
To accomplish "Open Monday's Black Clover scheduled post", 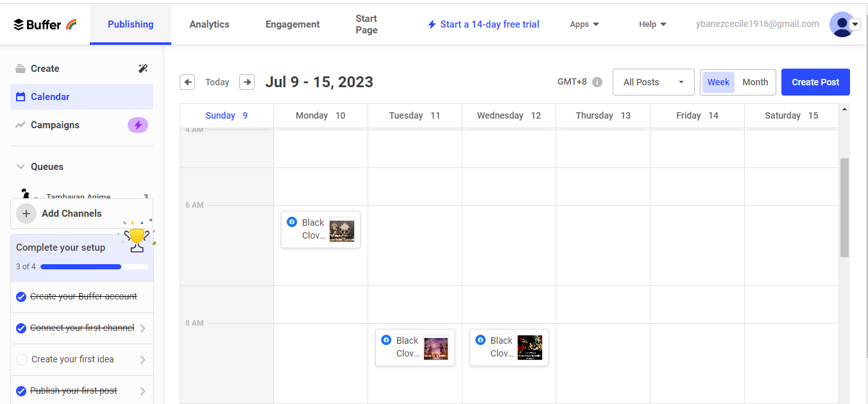I will click(x=321, y=230).
